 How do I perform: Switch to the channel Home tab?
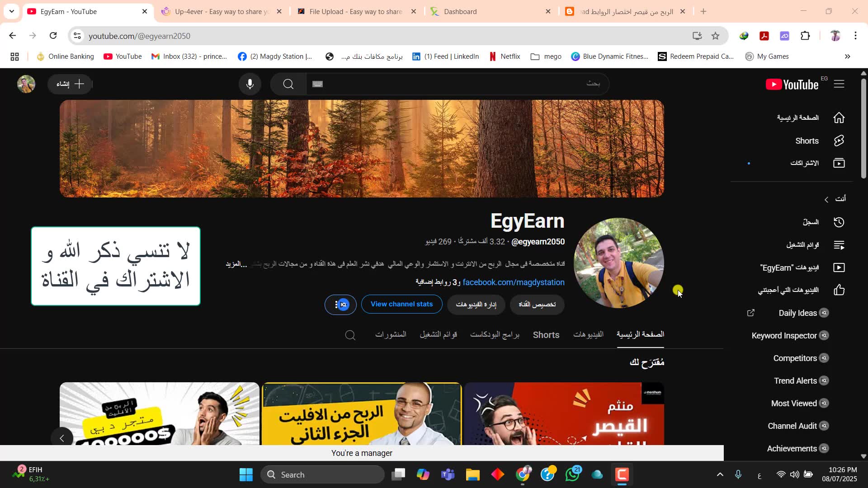click(x=640, y=334)
